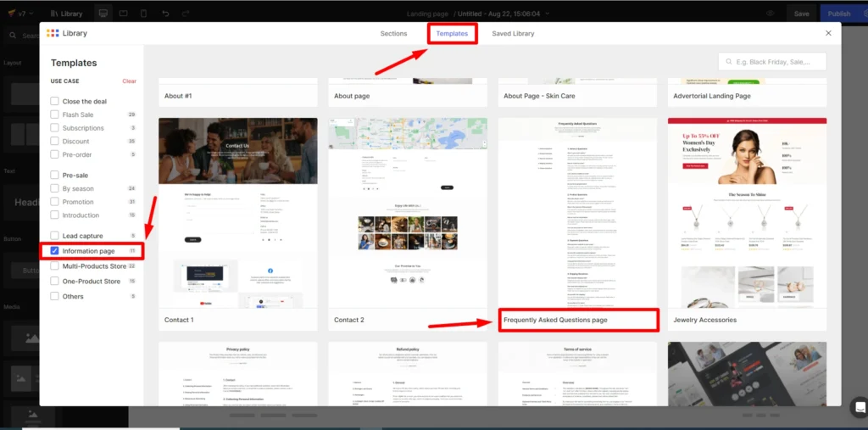Screen dimensions: 868x430
Task: Check the Flash Sale checkbox
Action: tap(54, 114)
